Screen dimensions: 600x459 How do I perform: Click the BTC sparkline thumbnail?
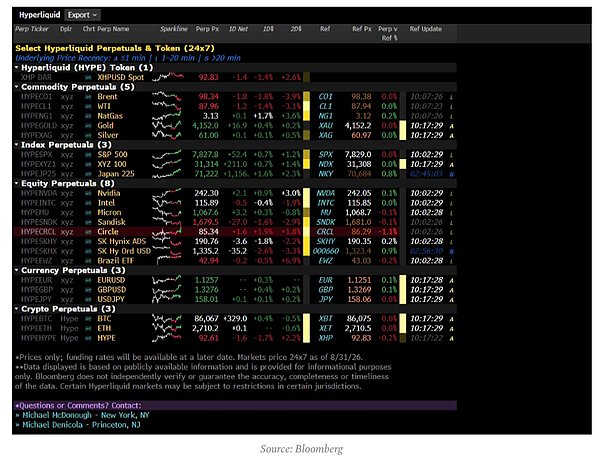coord(166,319)
